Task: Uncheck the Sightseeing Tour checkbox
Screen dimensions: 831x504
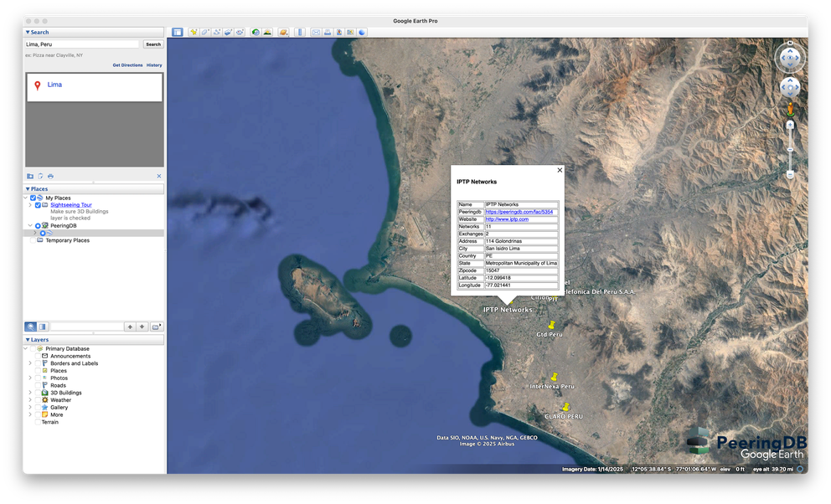Action: 38,205
